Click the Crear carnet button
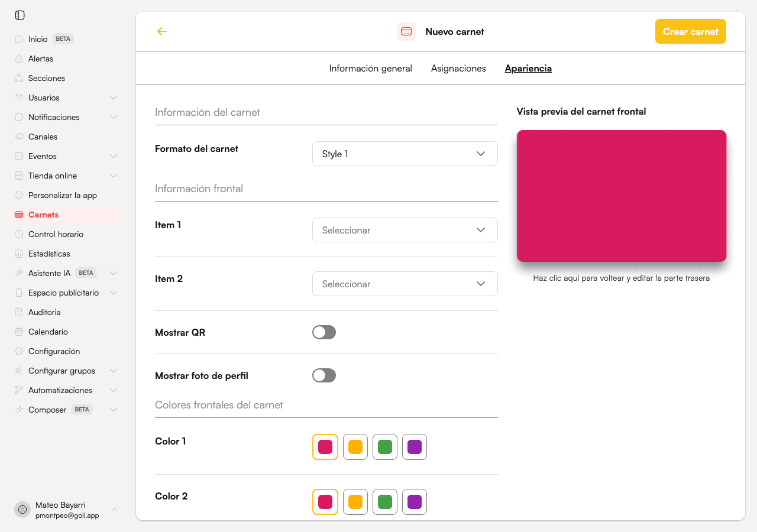757x532 pixels. [691, 31]
